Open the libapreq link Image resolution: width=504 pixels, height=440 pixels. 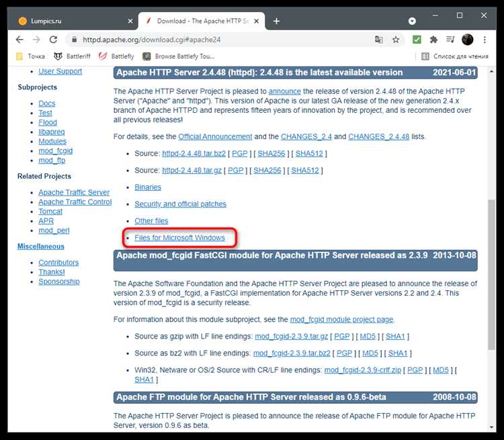pos(52,132)
